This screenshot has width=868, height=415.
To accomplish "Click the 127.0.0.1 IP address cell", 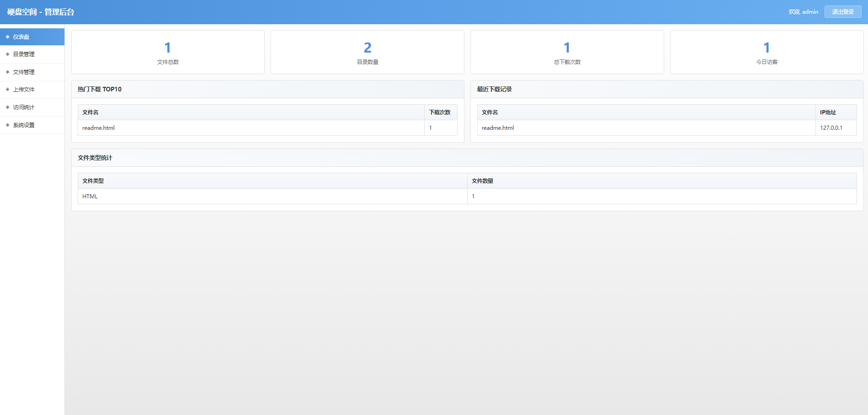I will pyautogui.click(x=831, y=128).
